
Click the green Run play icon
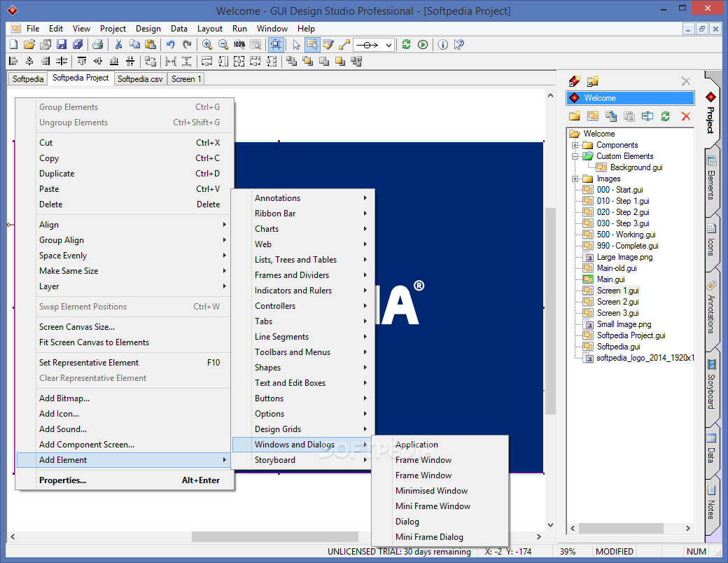pos(423,45)
